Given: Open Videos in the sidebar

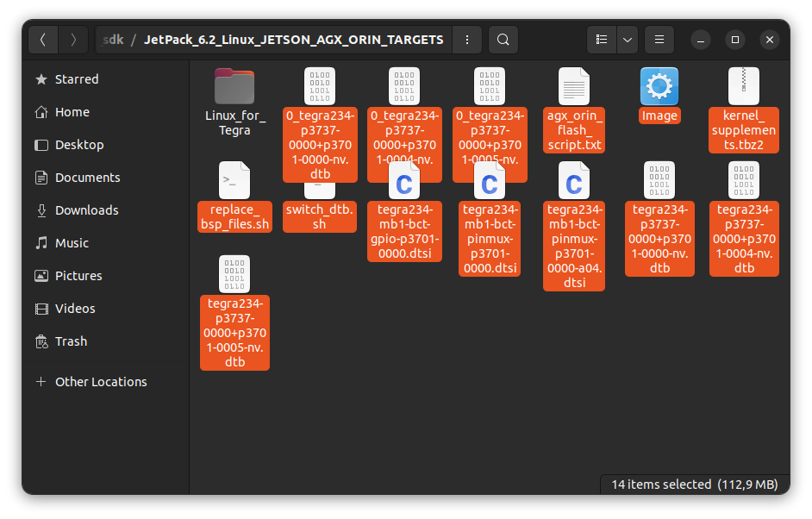Looking at the screenshot, I should pos(106,309).
